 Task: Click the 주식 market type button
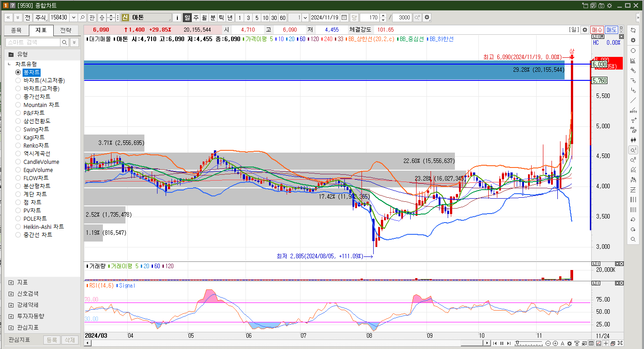(x=41, y=17)
